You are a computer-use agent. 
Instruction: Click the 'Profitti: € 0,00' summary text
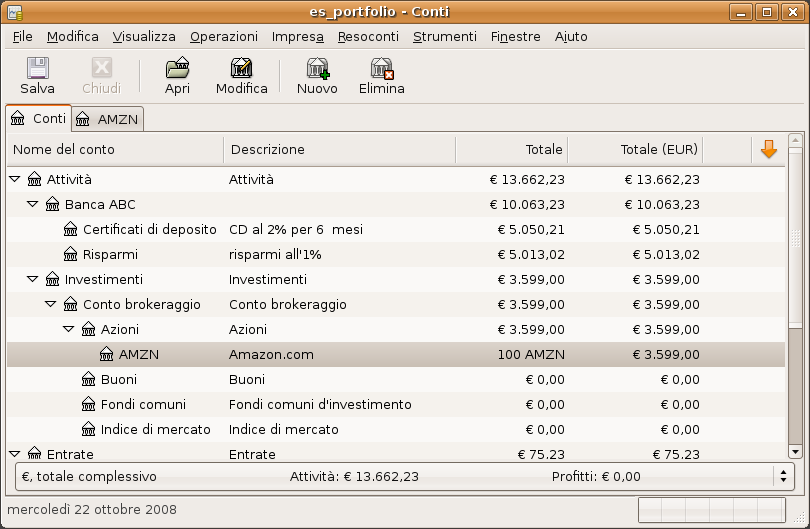[x=596, y=476]
